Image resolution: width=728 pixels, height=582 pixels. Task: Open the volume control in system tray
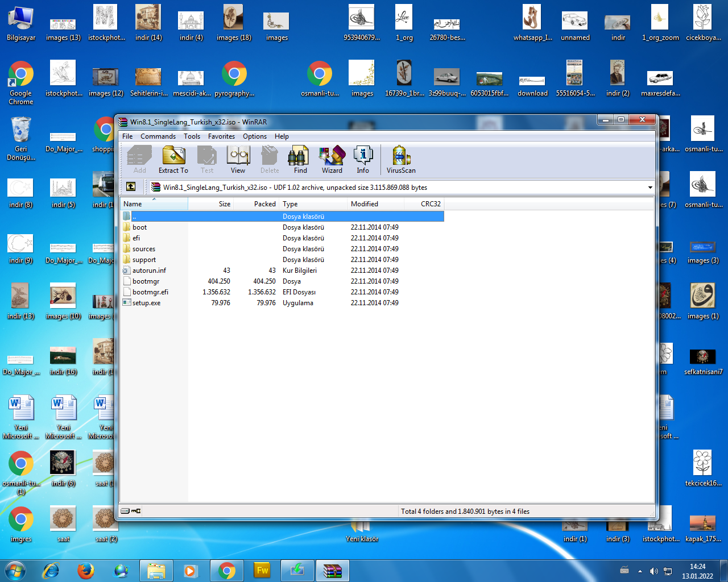(x=654, y=571)
